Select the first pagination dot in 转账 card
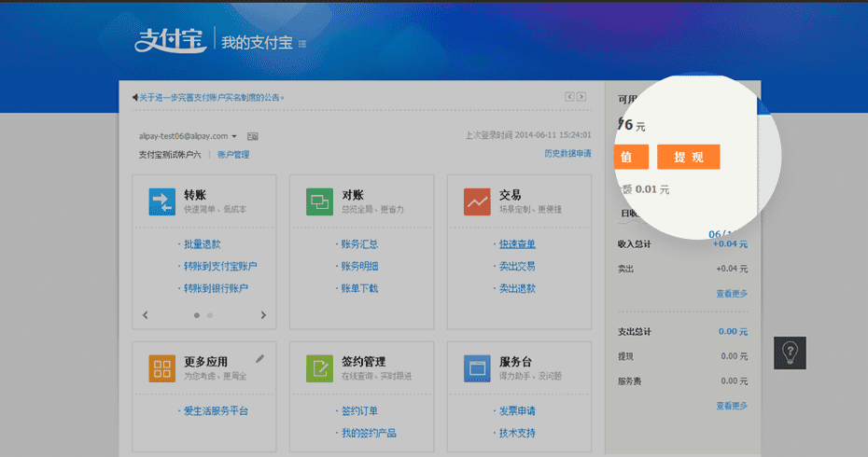Viewport: 868px width, 457px height. point(197,315)
